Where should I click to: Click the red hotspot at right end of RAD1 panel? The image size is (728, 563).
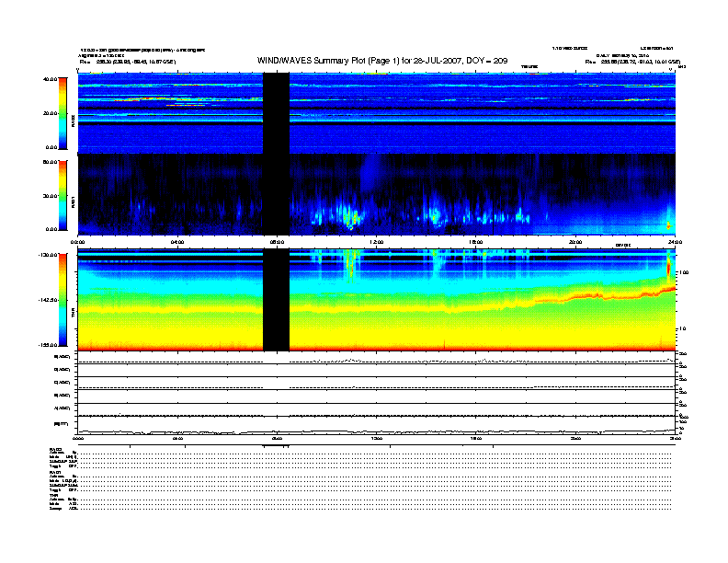(x=668, y=225)
